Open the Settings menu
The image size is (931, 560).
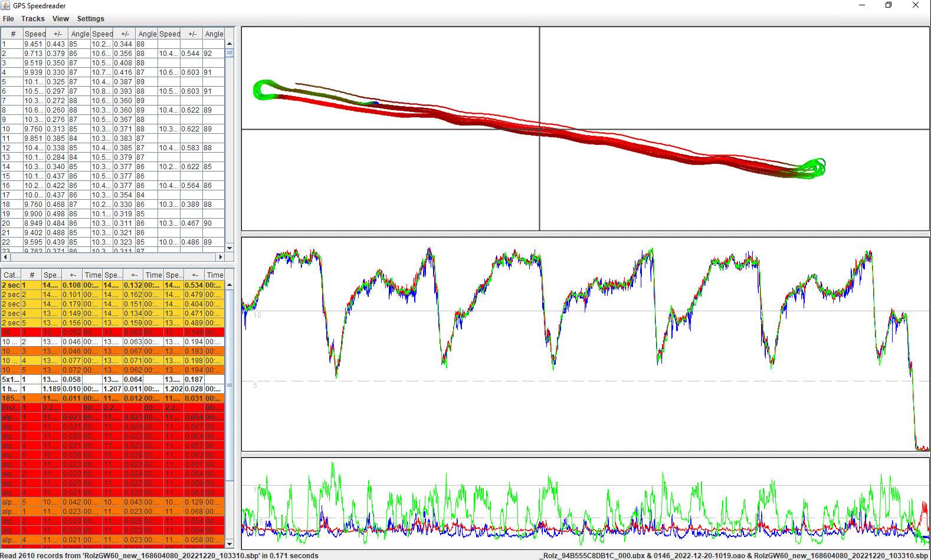click(x=90, y=19)
